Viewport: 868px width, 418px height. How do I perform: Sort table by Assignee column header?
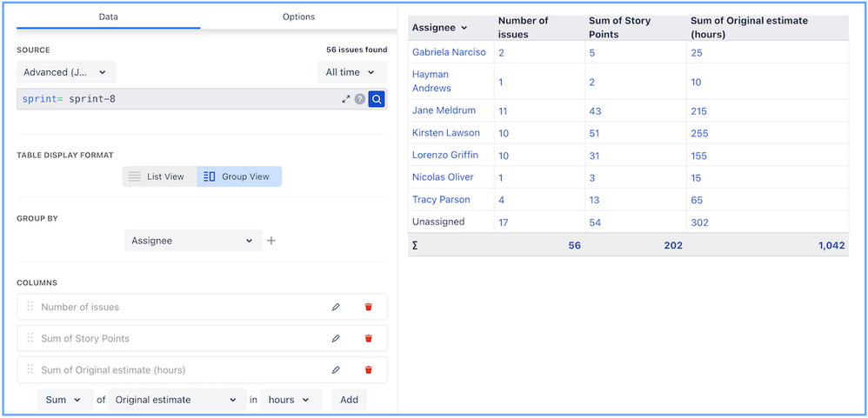(439, 28)
